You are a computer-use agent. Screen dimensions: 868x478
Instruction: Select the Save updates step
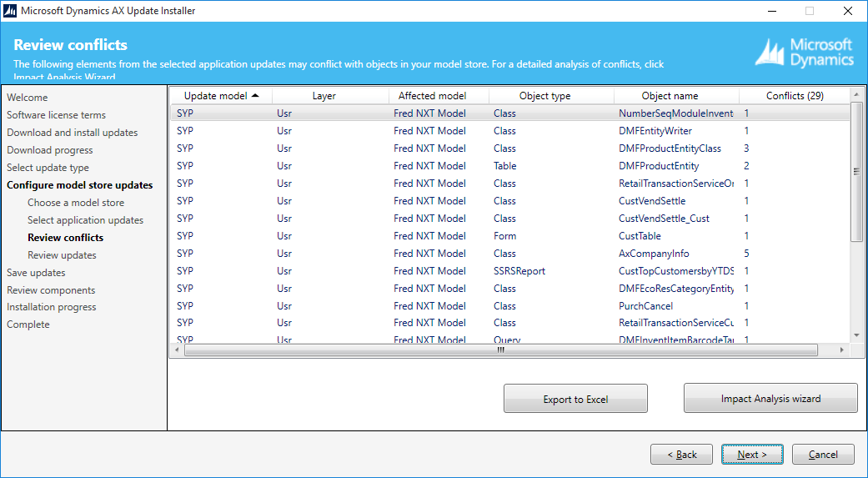[x=36, y=273]
